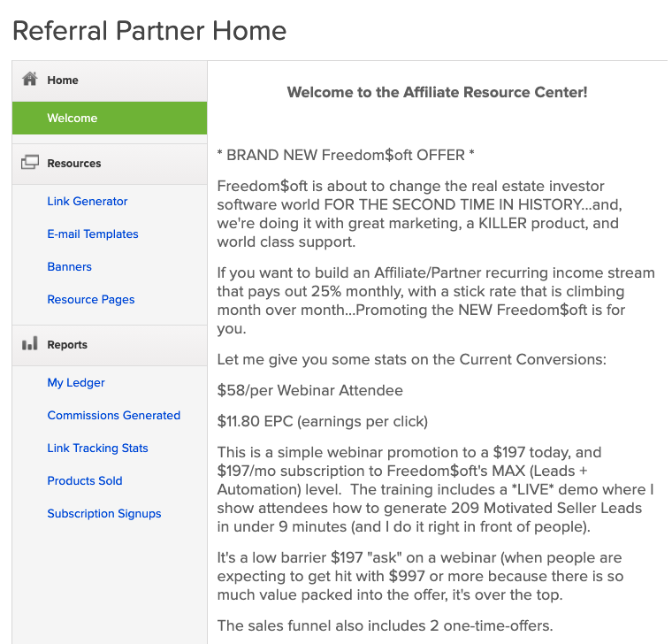Click the BRAND NEW Freedom$oft OFFER line
Screen dimensions: 672x644
click(x=346, y=155)
